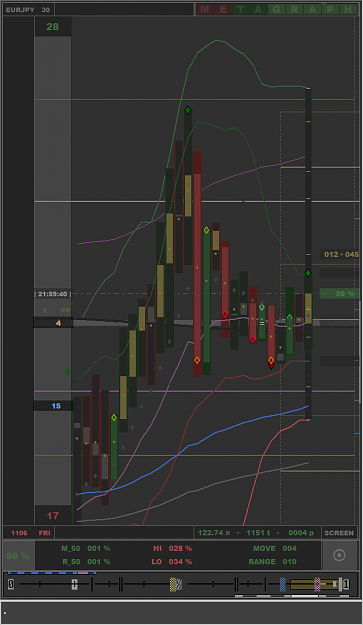
Task: Click the red 17 scale value
Action: [53, 515]
